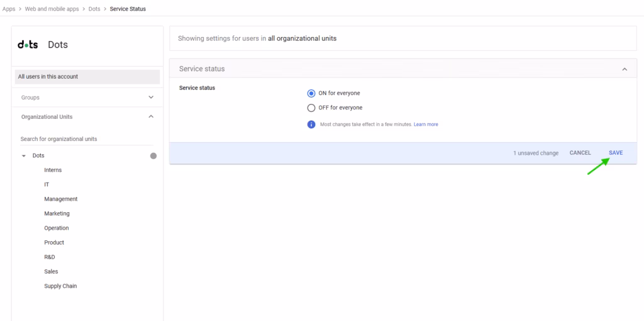Image resolution: width=644 pixels, height=321 pixels.
Task: Select the Supply Chain organizational unit
Action: (x=60, y=286)
